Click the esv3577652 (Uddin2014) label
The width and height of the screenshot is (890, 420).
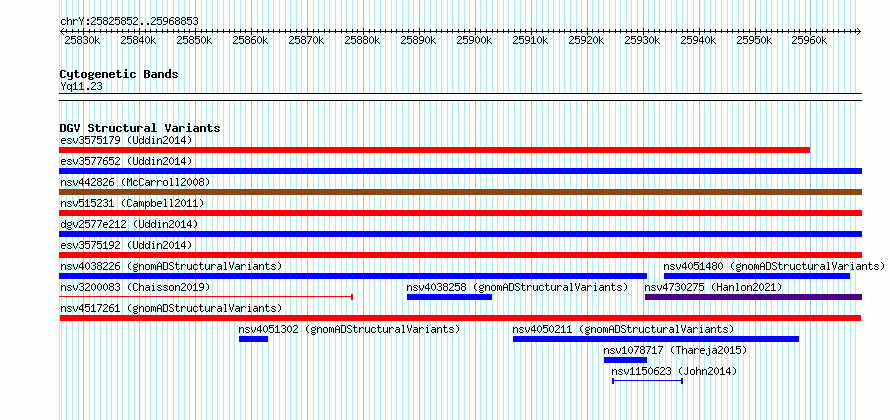(126, 161)
